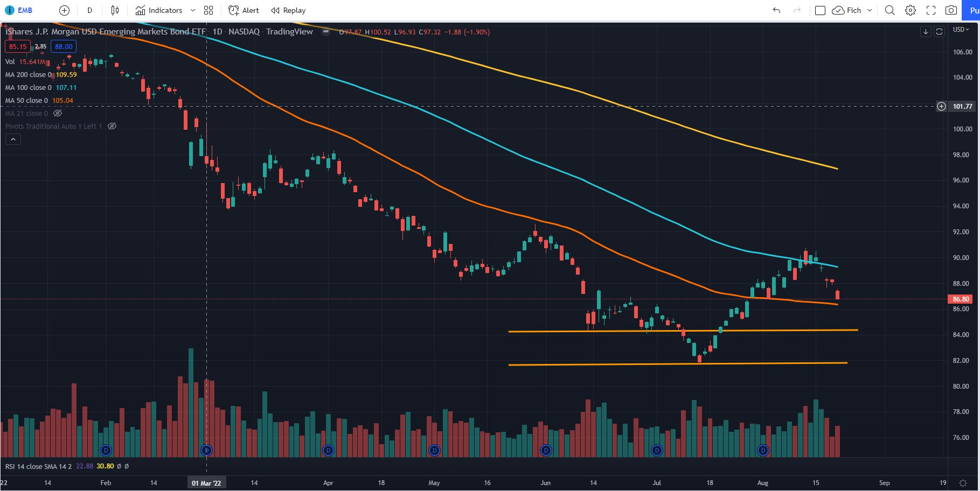980x491 pixels.
Task: Click the 01 Mar '22 date label on time axis
Action: [206, 483]
